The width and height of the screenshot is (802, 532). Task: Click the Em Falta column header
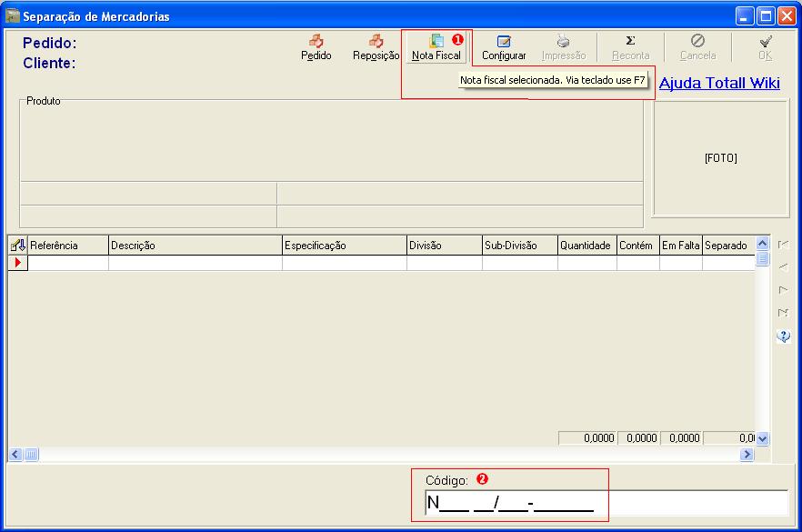coord(681,246)
